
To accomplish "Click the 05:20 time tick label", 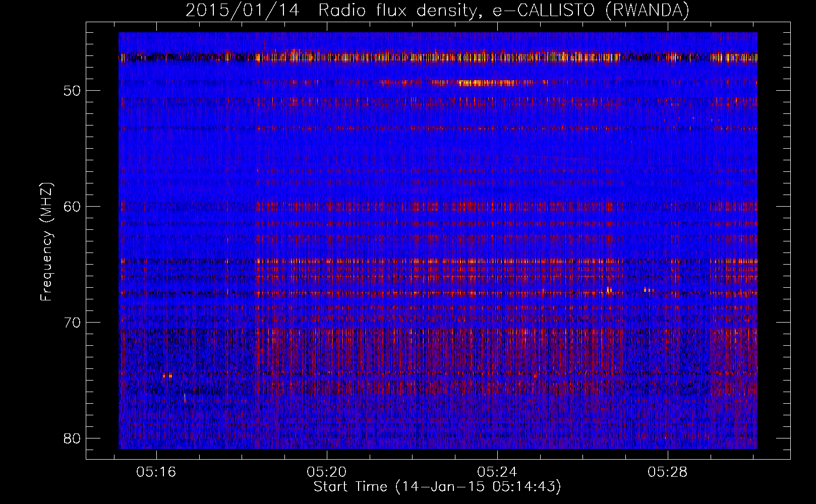I will coord(327,472).
